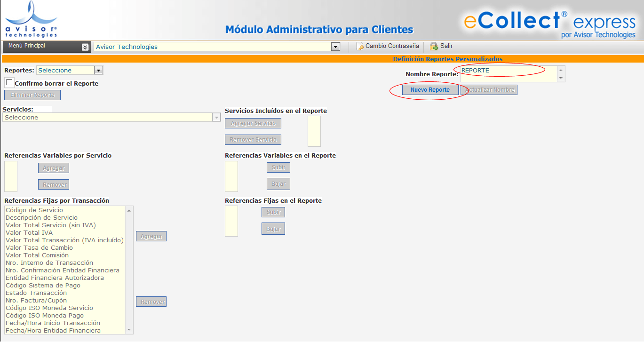Select Nro. Factura/Cupón item

[65, 301]
